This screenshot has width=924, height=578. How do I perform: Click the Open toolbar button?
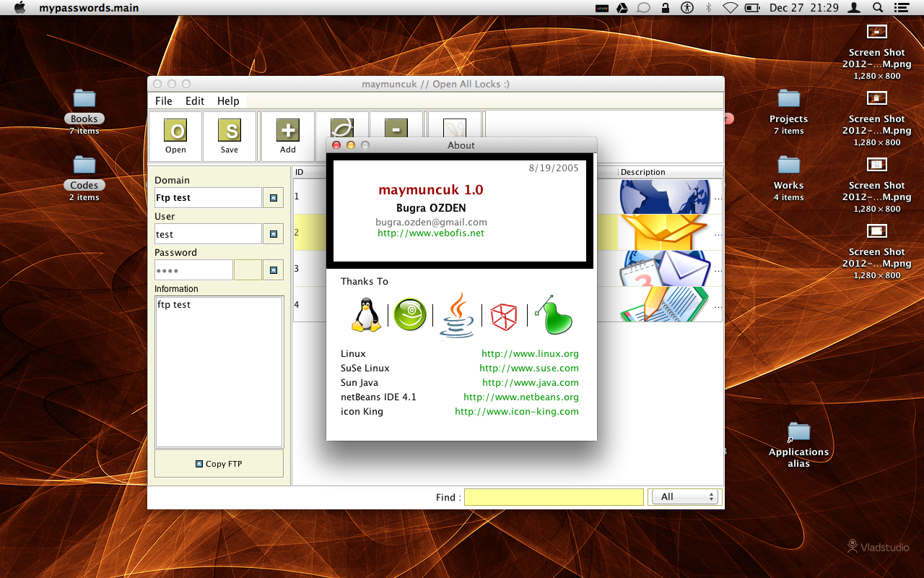click(x=175, y=137)
